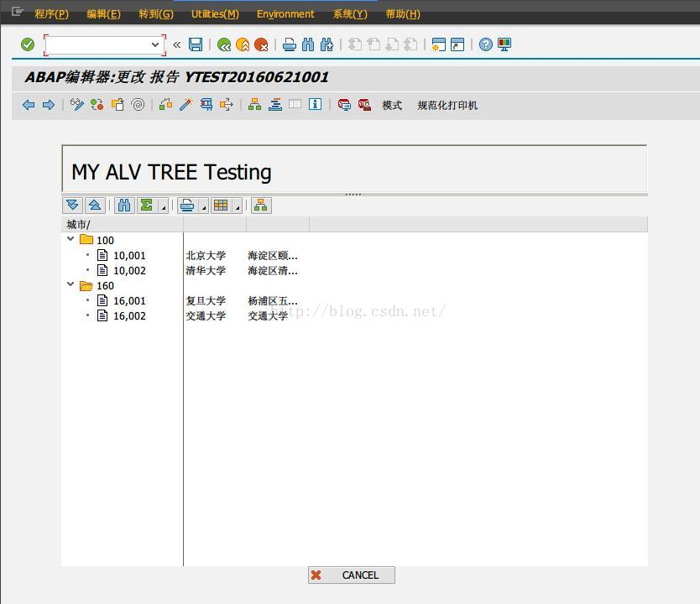Open the Find binoculars icon in ALV toolbar

tap(124, 205)
